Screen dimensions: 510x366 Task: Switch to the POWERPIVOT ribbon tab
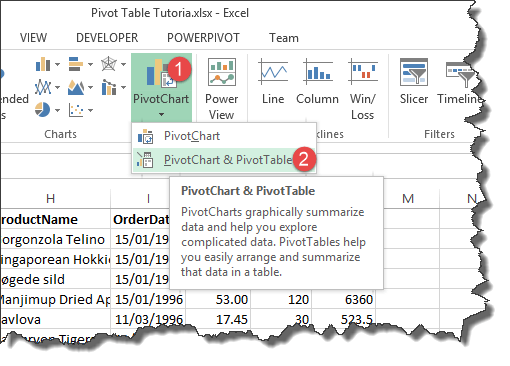tap(203, 38)
